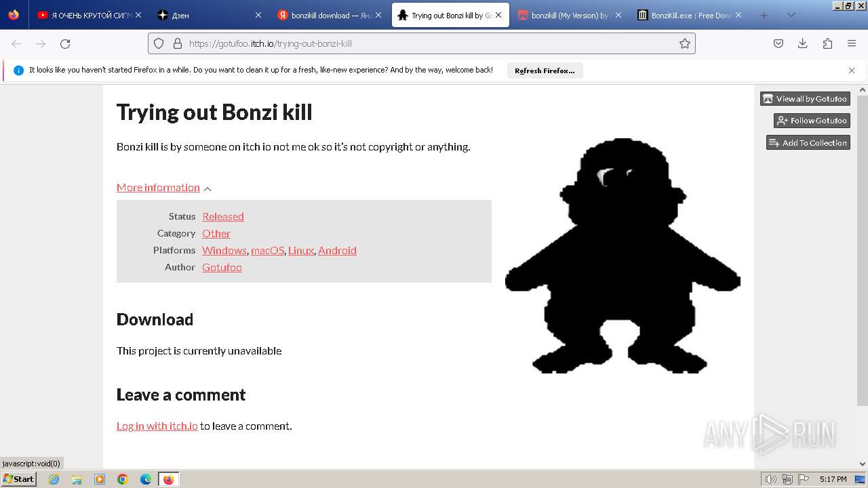Launch Chrome from the taskbar

tap(123, 479)
